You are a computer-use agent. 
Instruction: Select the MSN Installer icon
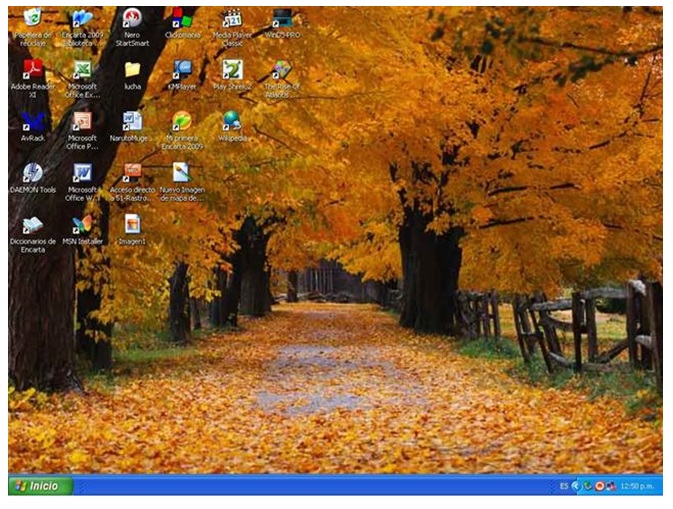(82, 225)
